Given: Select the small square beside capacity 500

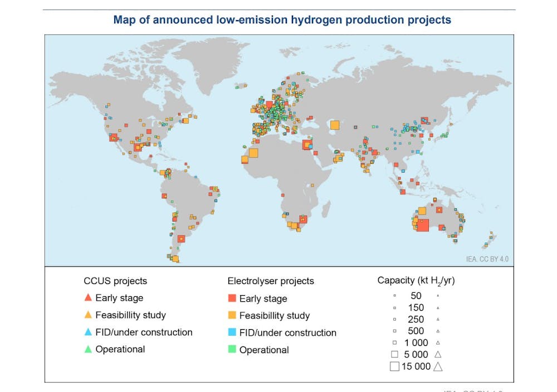Looking at the screenshot, I should [x=394, y=331].
